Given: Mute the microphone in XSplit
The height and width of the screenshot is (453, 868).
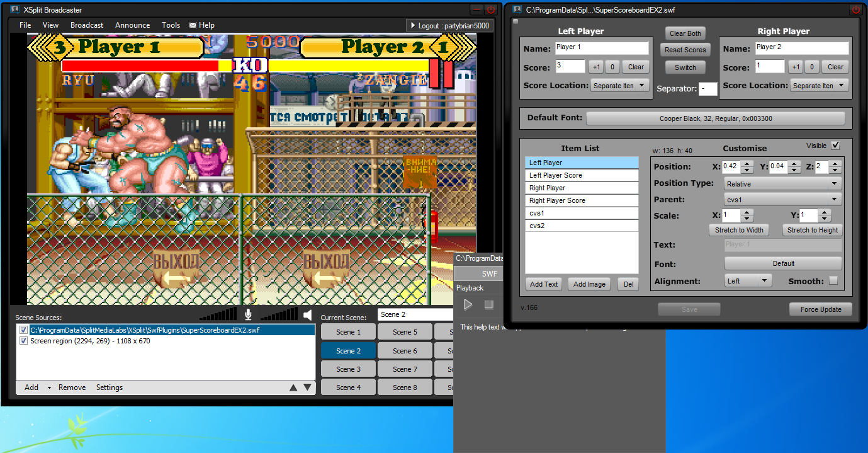Looking at the screenshot, I should (248, 314).
